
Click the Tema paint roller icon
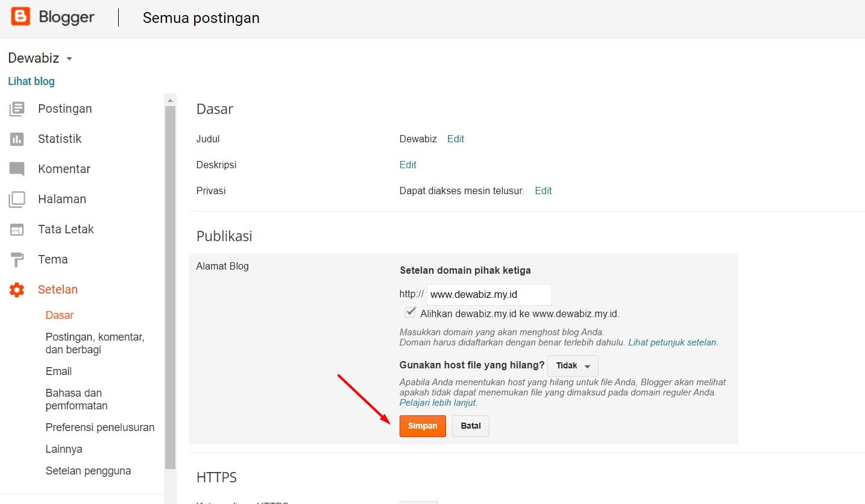point(17,260)
